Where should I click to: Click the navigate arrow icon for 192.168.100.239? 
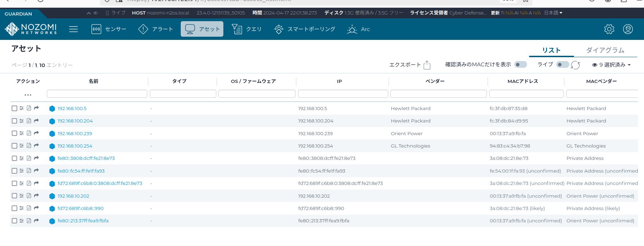pyautogui.click(x=36, y=133)
